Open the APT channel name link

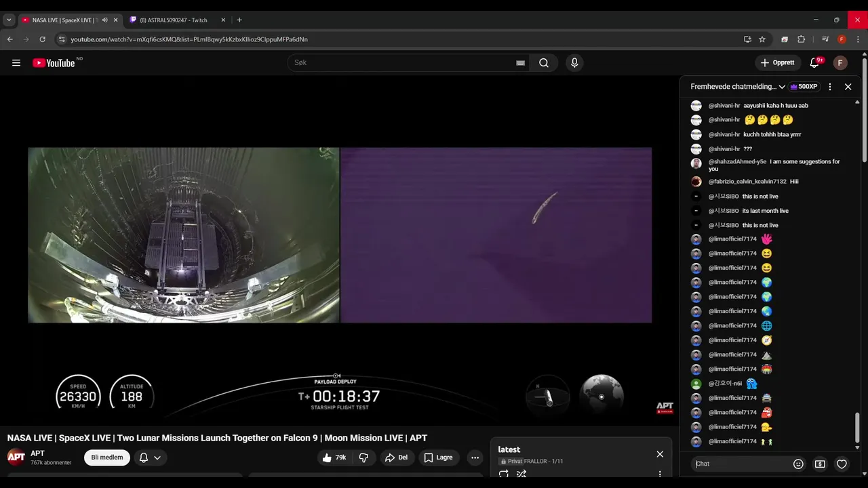(37, 453)
